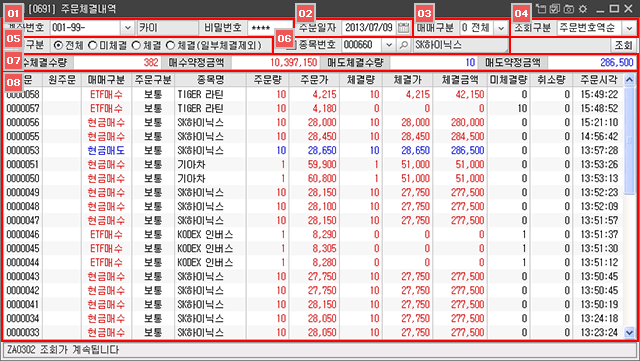Click the 주문시각 column header
Viewport: 640px width, 361px height.
(598, 80)
